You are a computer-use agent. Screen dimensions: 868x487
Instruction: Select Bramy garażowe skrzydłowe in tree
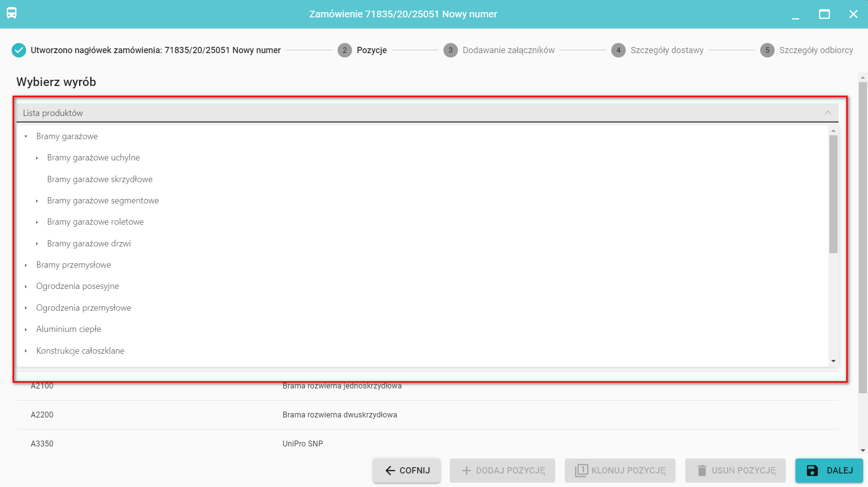coord(100,179)
